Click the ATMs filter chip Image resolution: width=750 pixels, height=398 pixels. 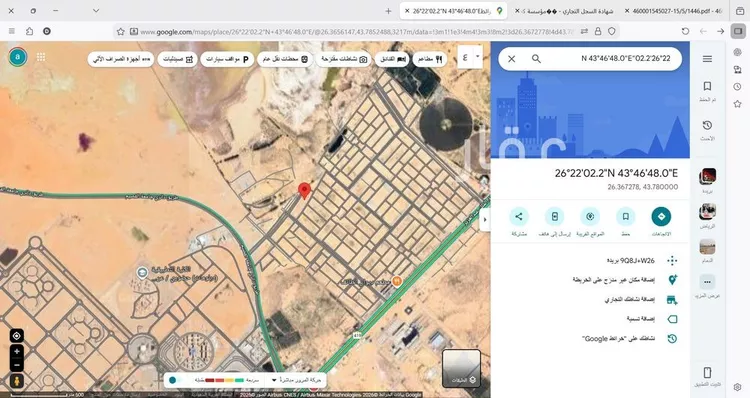click(x=121, y=59)
